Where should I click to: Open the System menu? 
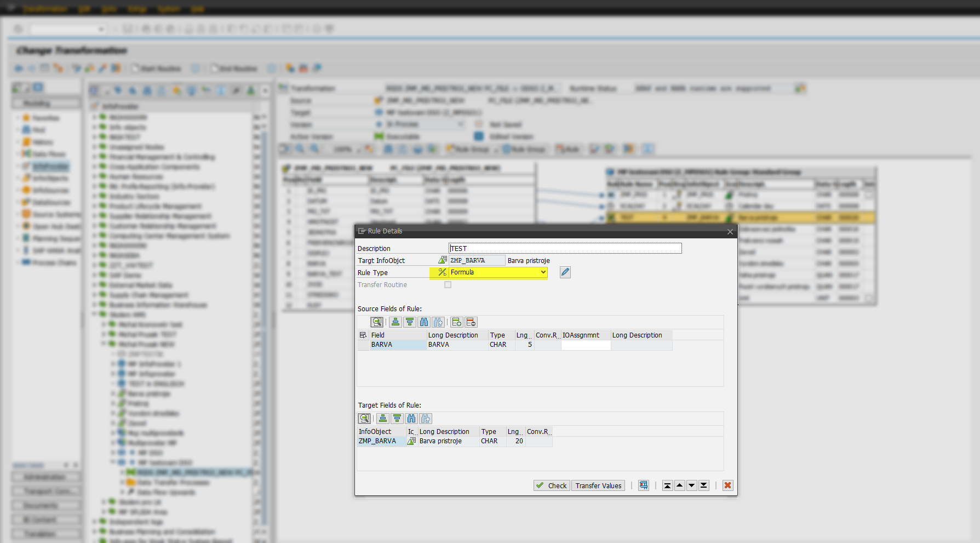coord(169,9)
